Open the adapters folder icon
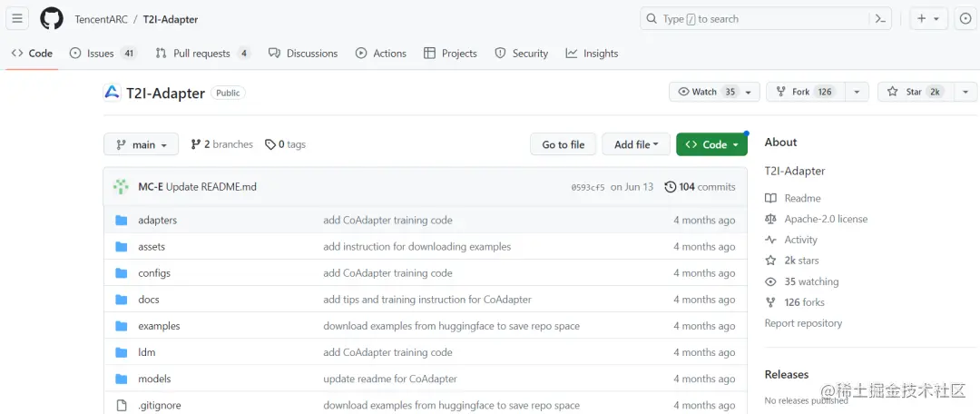The height and width of the screenshot is (414, 980). point(122,220)
